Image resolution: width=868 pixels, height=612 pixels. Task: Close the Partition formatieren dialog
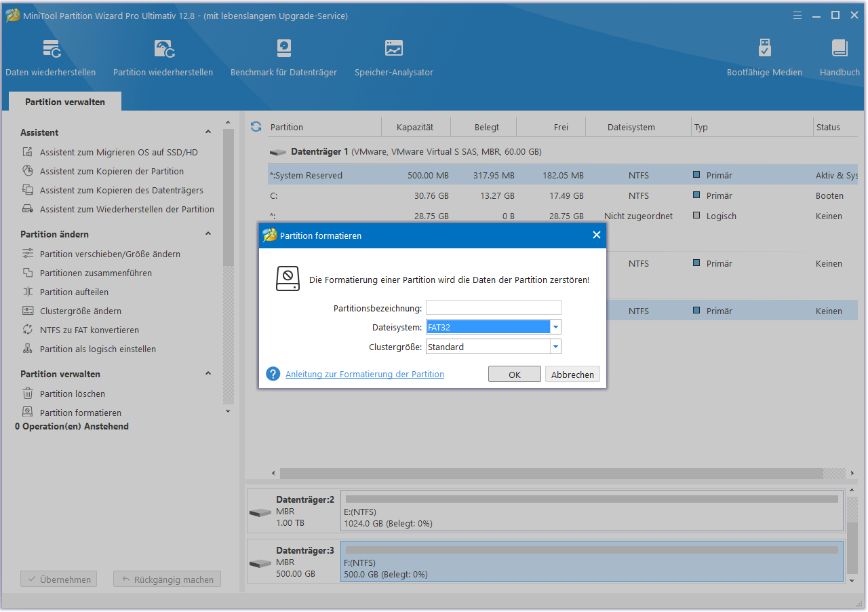(x=597, y=235)
